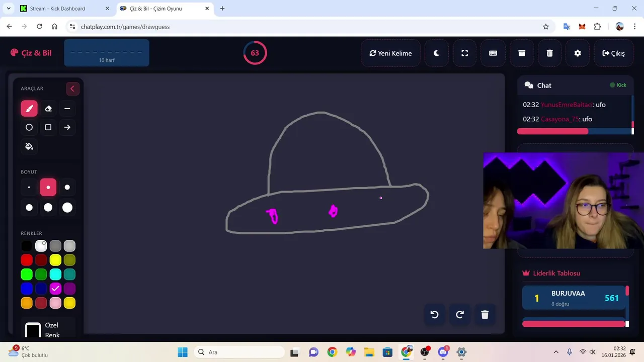644x362 pixels.
Task: Select the eraser tool
Action: tap(48, 109)
